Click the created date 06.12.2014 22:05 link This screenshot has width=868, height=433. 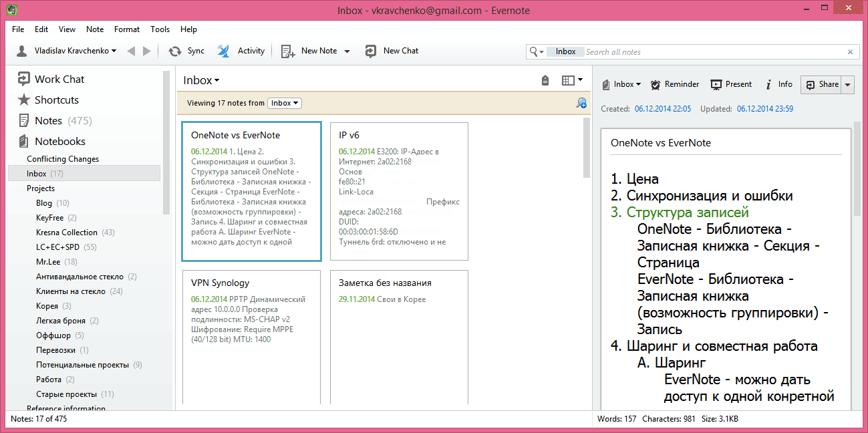[x=663, y=109]
